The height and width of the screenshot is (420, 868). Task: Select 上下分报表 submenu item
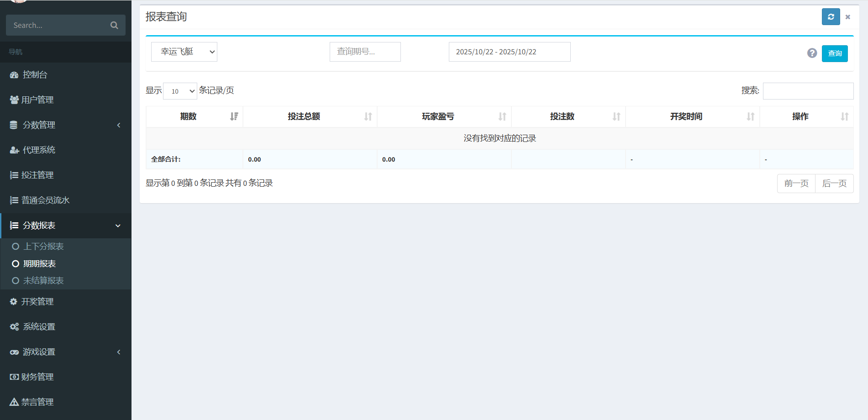(x=43, y=247)
